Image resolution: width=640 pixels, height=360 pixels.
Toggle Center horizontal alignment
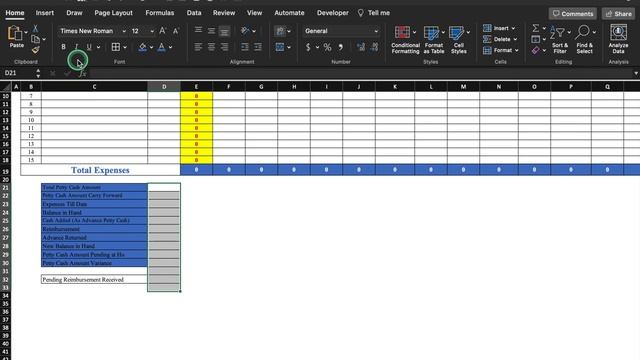point(211,47)
